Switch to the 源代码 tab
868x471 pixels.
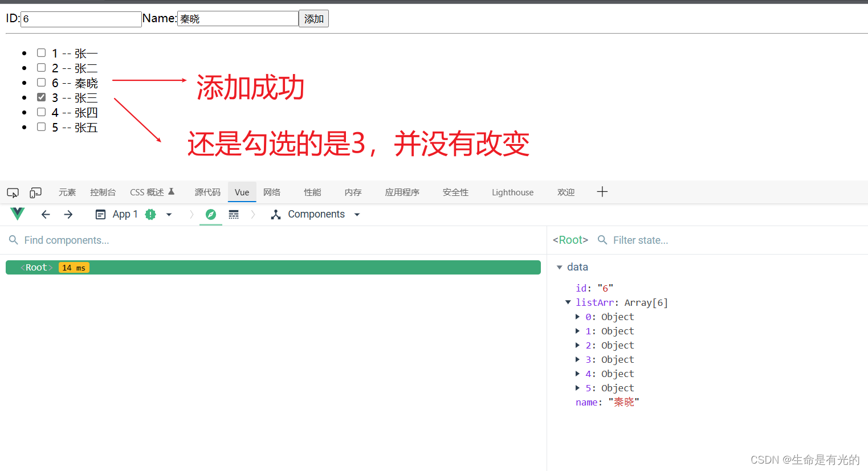coord(207,193)
